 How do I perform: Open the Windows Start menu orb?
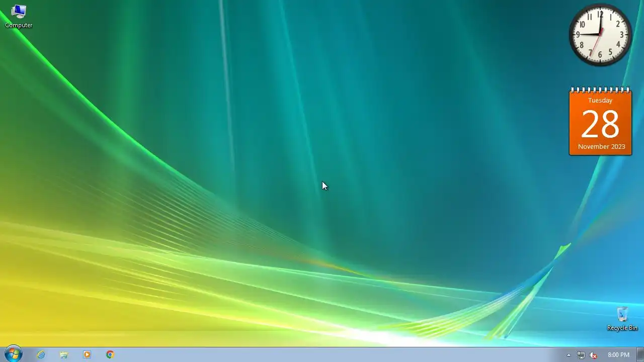[13, 354]
